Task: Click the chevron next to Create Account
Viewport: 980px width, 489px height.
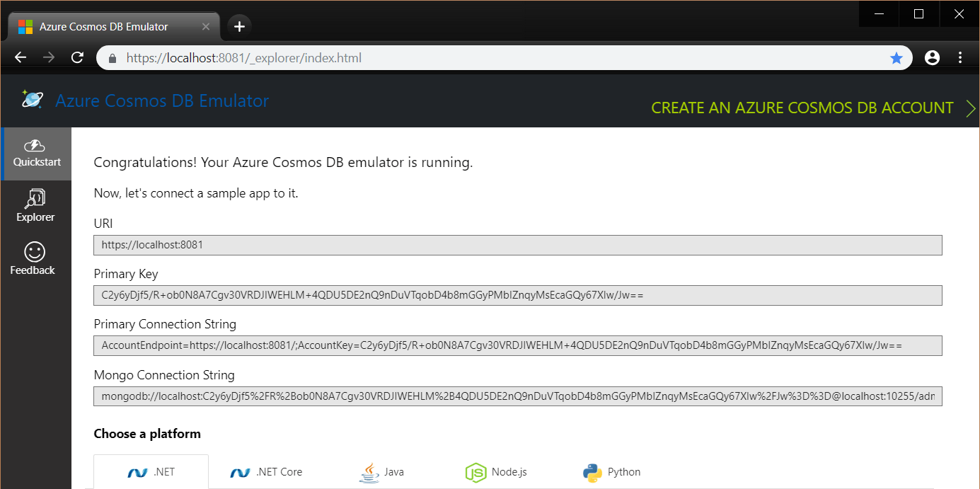Action: click(x=971, y=108)
